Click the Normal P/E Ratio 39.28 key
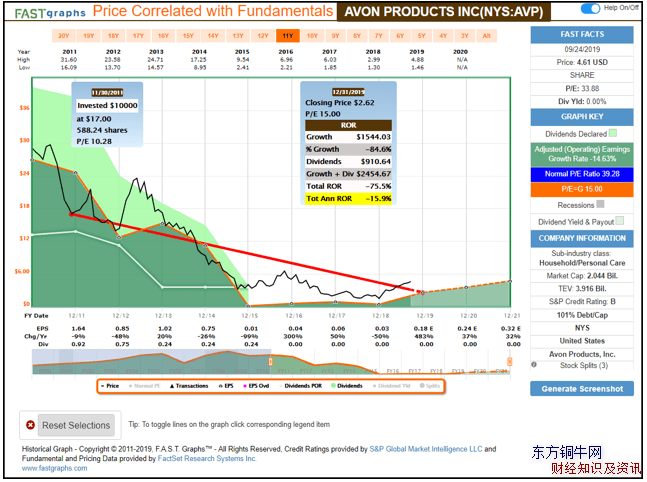 click(x=582, y=174)
